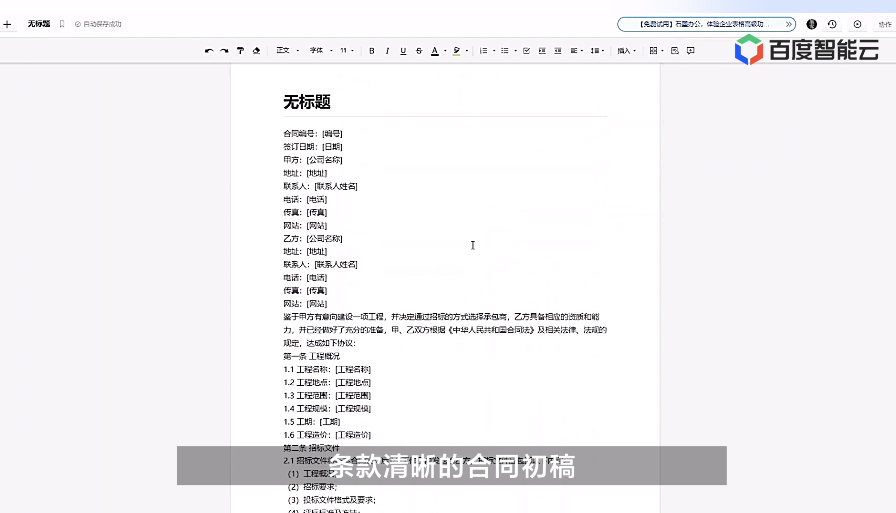Click the 第一条 工程概况 heading
The height and width of the screenshot is (513, 896).
(x=311, y=356)
